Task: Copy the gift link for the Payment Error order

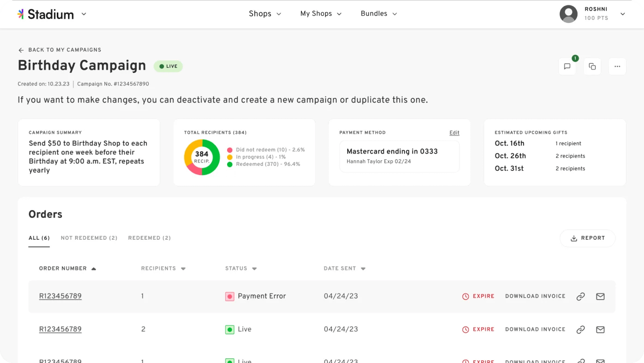Action: (x=580, y=296)
